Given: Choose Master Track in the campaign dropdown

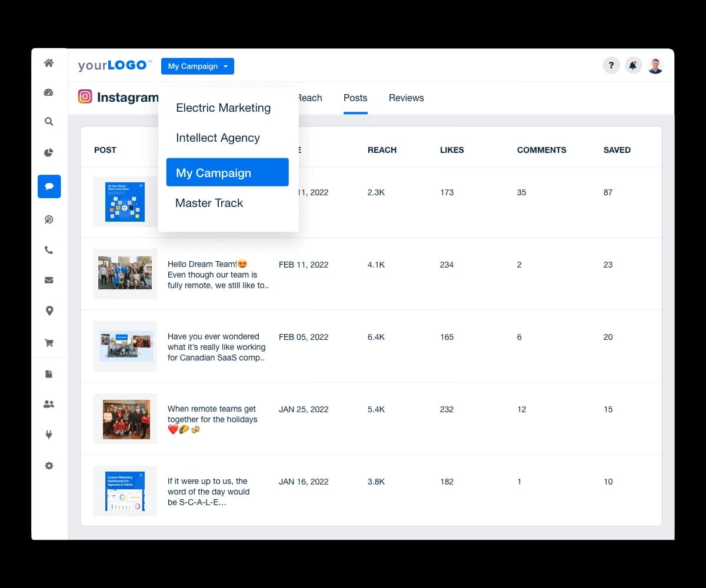Looking at the screenshot, I should [x=209, y=203].
